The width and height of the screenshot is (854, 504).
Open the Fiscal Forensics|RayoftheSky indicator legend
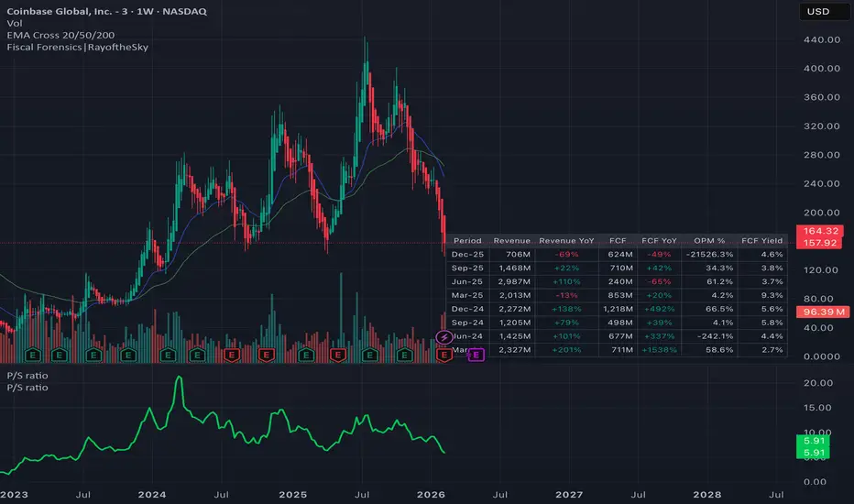[x=77, y=47]
